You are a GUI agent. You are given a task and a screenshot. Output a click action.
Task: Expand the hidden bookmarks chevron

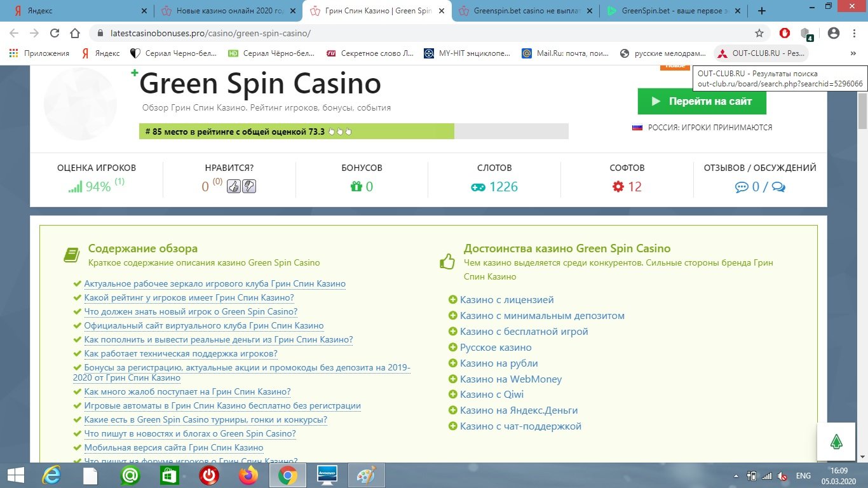point(853,53)
